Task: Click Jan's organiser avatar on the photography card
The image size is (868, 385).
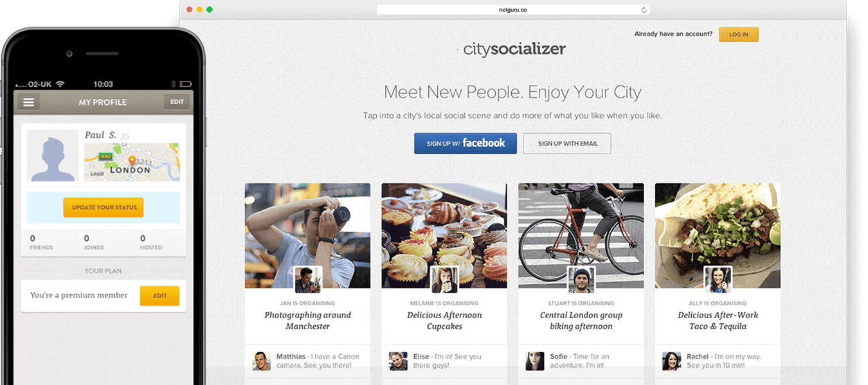Action: point(307,280)
